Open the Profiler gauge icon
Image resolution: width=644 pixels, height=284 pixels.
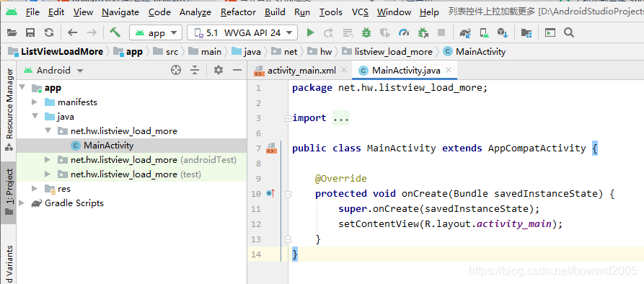(404, 33)
